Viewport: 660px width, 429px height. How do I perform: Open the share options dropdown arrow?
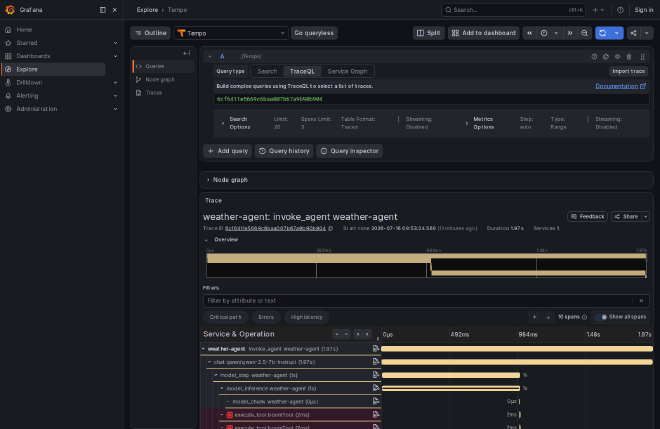pyautogui.click(x=647, y=33)
